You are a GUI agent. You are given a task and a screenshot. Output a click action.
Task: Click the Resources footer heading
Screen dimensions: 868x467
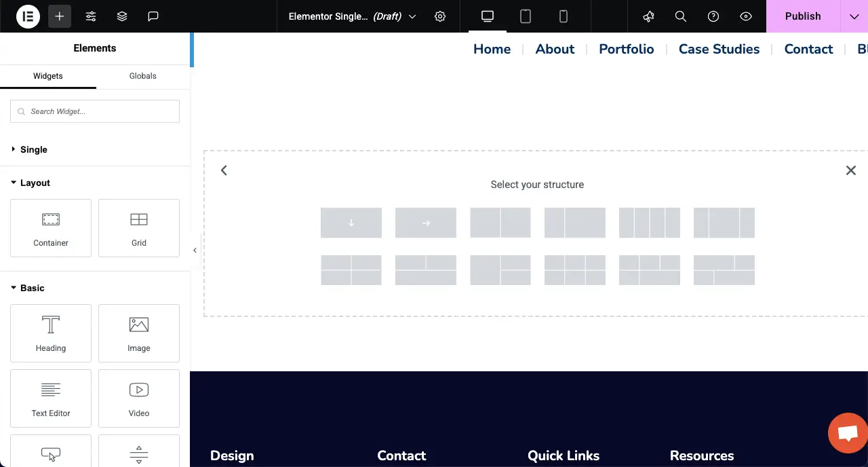pos(702,455)
